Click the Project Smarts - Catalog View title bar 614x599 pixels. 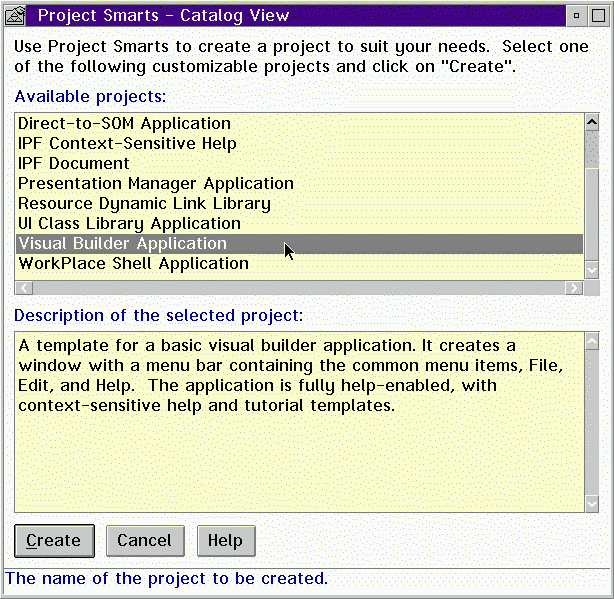click(296, 16)
